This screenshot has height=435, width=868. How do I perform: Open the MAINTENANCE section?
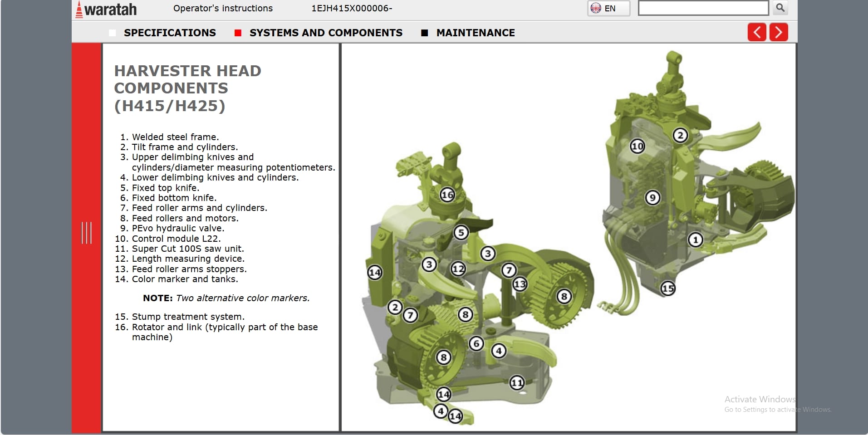(x=476, y=33)
